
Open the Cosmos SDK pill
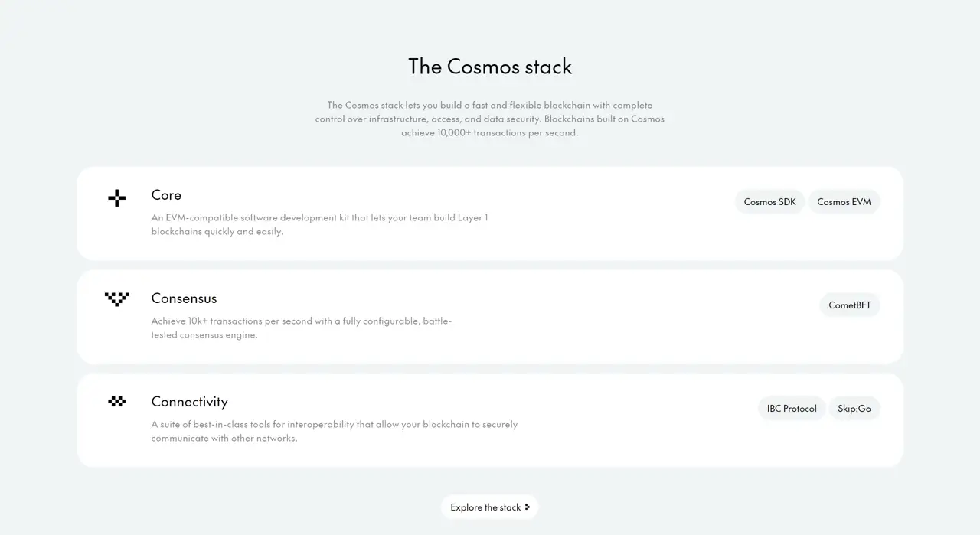tap(769, 201)
